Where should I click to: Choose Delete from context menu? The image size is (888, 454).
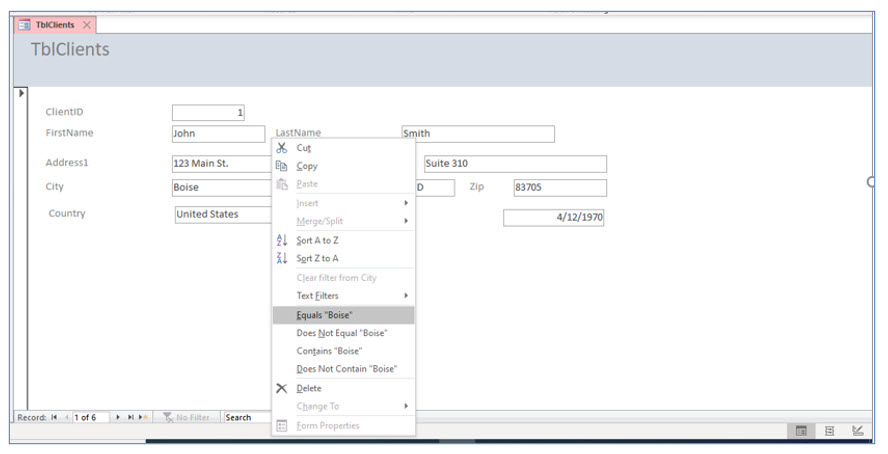click(344, 388)
